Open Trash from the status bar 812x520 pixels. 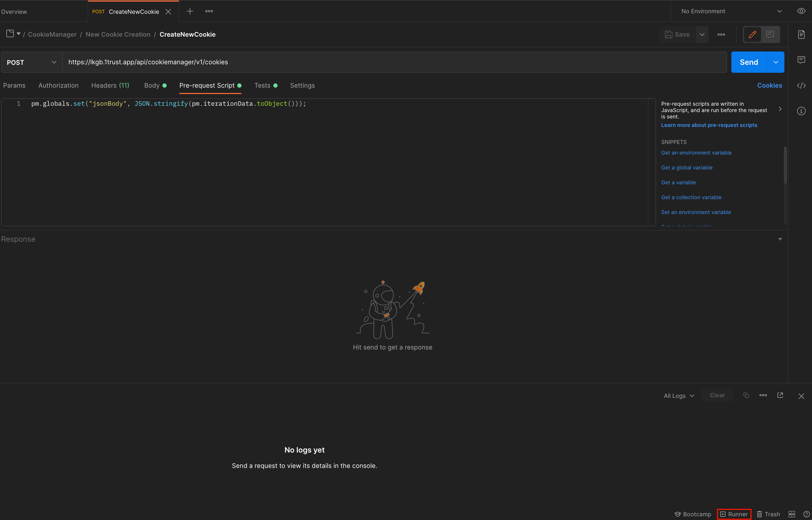point(768,514)
